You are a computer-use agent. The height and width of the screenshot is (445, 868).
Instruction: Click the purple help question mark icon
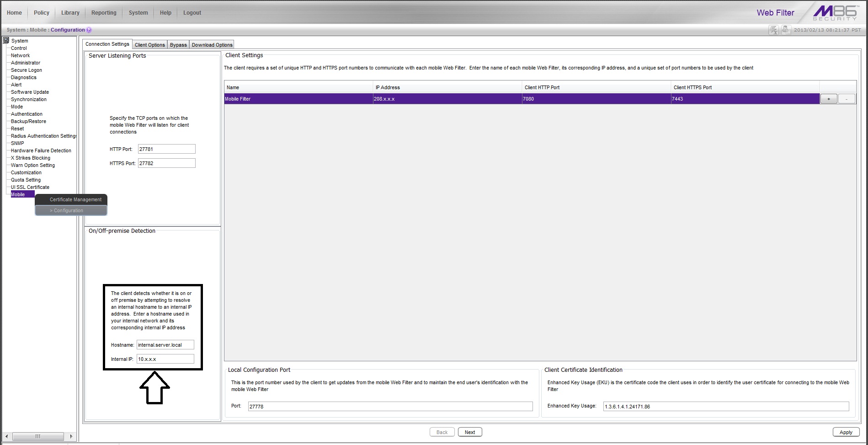tap(89, 30)
